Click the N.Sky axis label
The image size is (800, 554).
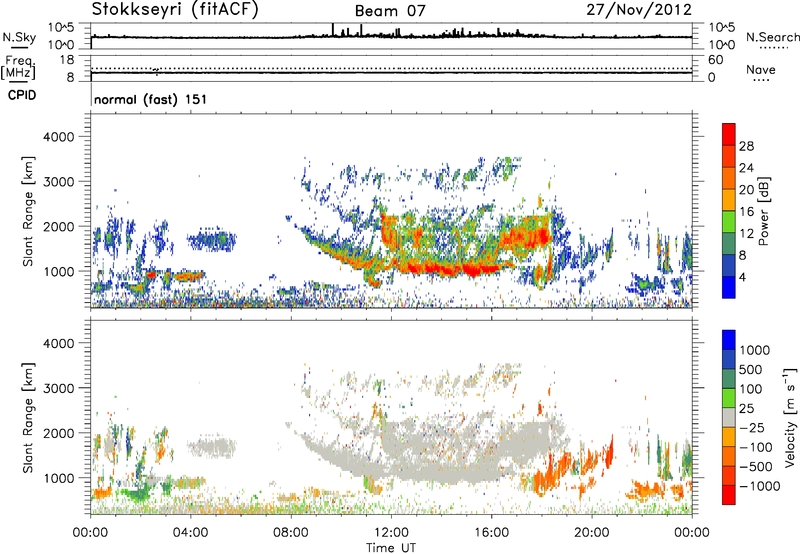click(19, 37)
